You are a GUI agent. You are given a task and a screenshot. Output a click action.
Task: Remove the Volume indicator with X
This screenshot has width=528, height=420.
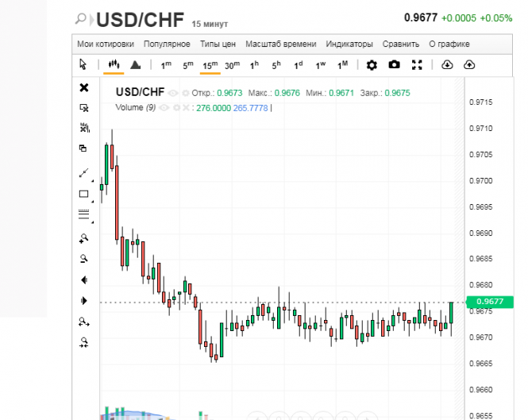pos(187,108)
